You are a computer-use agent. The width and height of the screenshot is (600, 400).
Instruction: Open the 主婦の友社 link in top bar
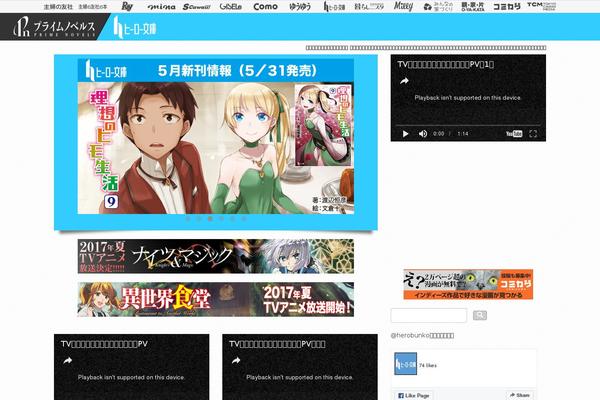[58, 7]
